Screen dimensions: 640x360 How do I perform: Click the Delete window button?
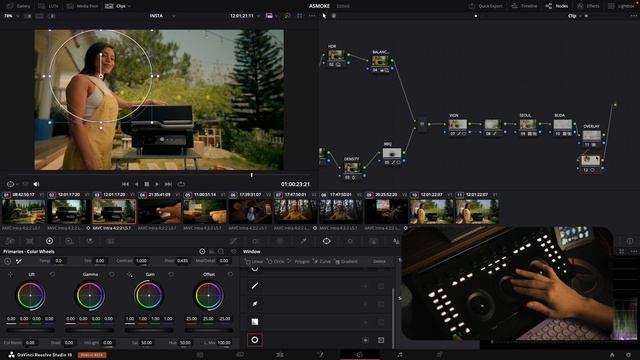tap(379, 261)
